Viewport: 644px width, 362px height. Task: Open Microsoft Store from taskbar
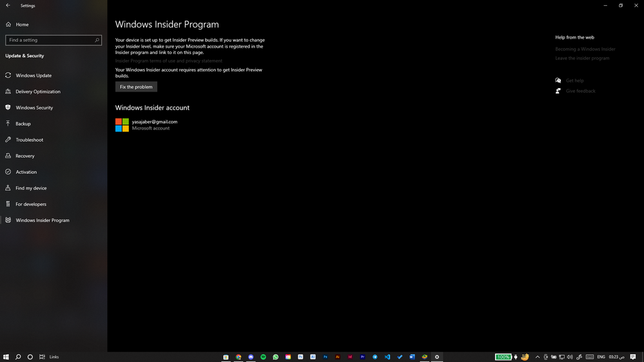click(x=226, y=357)
